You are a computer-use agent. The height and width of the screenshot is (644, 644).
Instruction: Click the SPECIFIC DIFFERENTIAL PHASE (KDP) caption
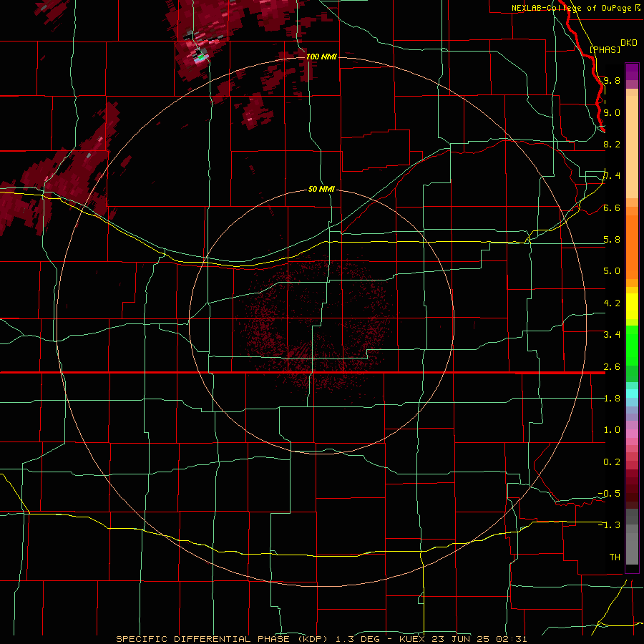[x=224, y=639]
